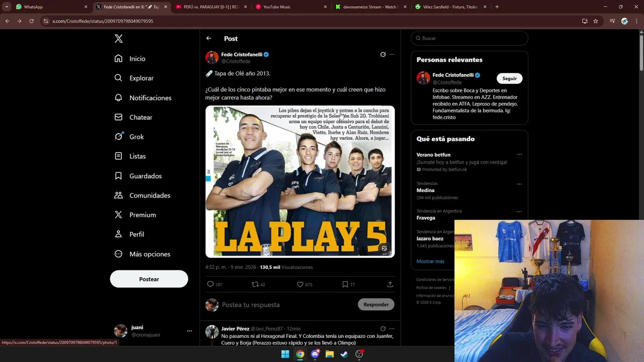
Task: Open the LA PLAY 5 cover image
Action: [x=300, y=182]
